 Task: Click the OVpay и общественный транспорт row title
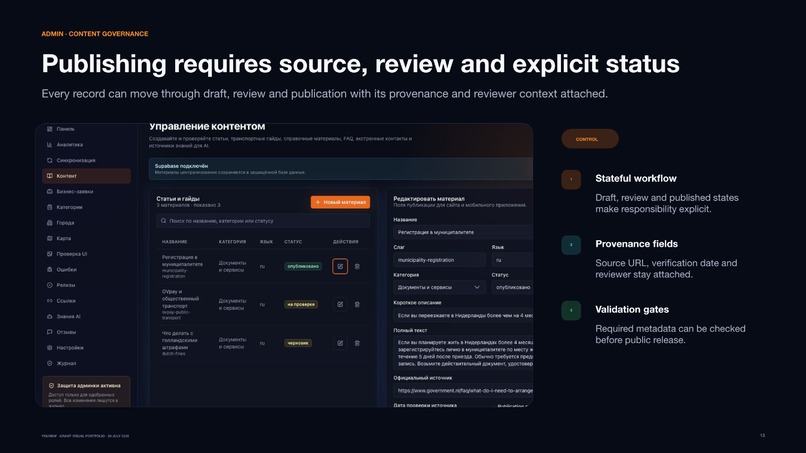181,299
